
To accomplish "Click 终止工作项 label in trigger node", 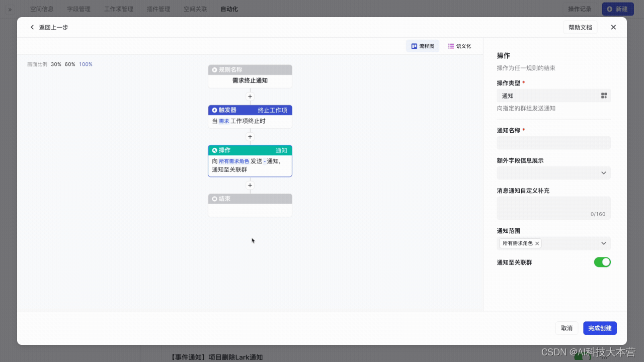I will coord(272,110).
